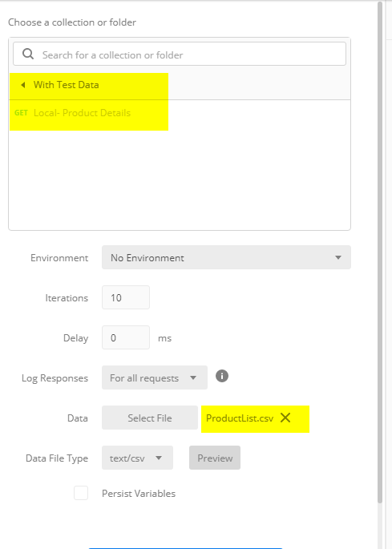The height and width of the screenshot is (549, 392).
Task: Open the Log Responses dropdown
Action: (155, 377)
